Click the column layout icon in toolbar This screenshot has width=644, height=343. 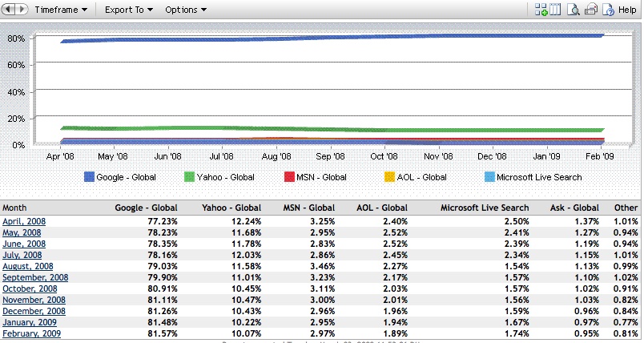[x=555, y=10]
